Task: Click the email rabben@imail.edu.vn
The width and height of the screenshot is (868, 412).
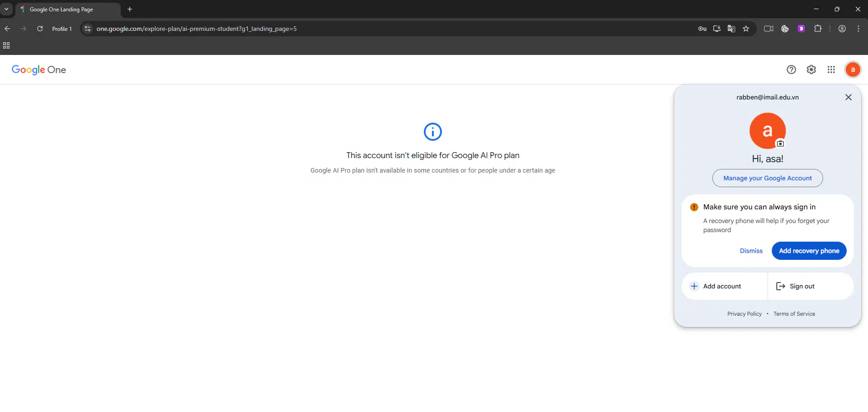Action: pos(768,97)
